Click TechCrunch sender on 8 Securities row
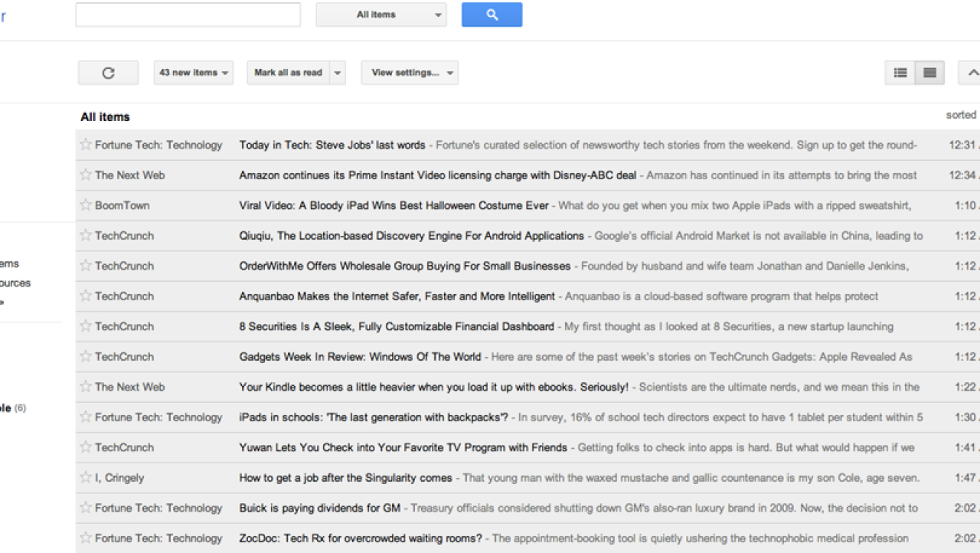Viewport: 980px width, 553px height. (x=124, y=326)
